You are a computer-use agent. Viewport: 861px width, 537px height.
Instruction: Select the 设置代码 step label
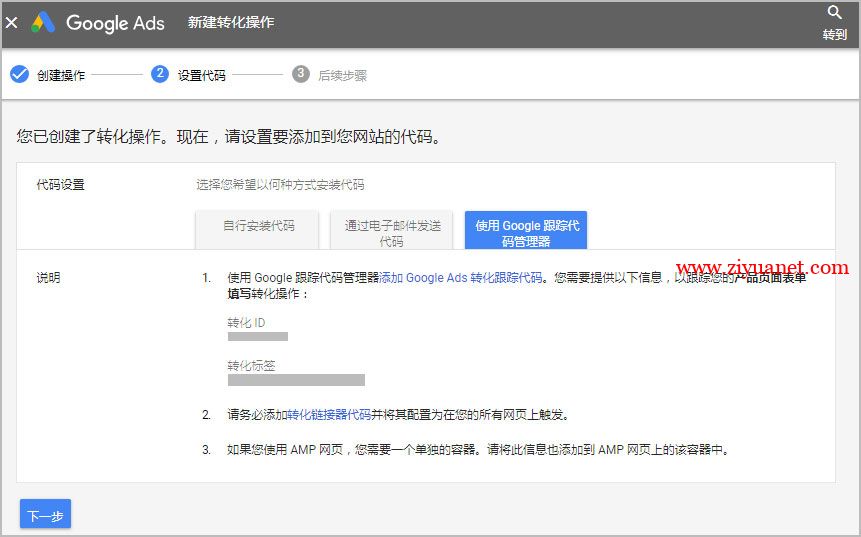[201, 75]
